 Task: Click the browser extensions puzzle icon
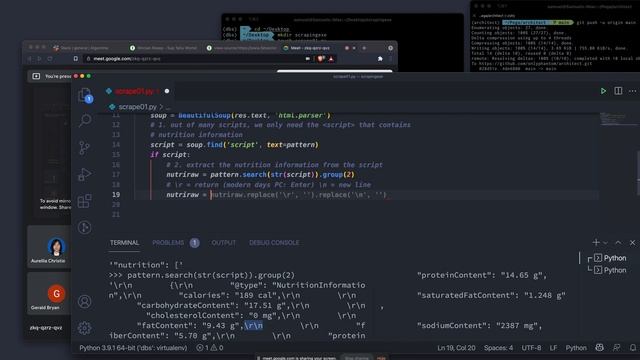(x=380, y=59)
